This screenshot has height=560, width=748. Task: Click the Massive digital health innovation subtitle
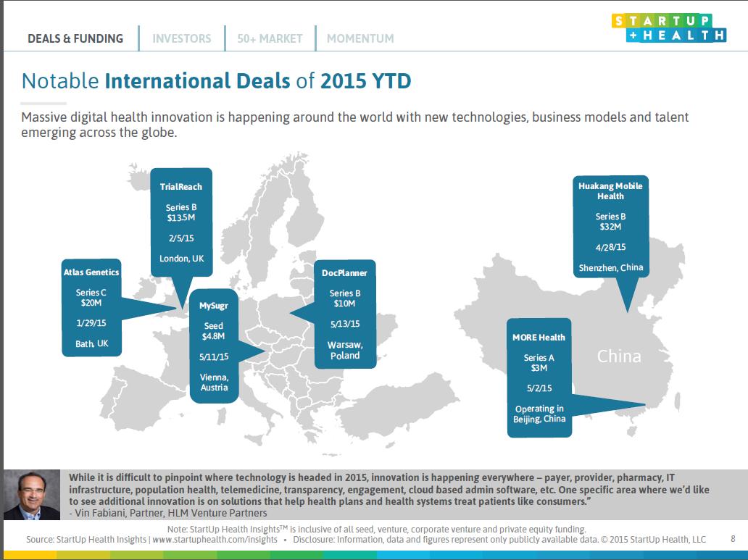(x=355, y=125)
